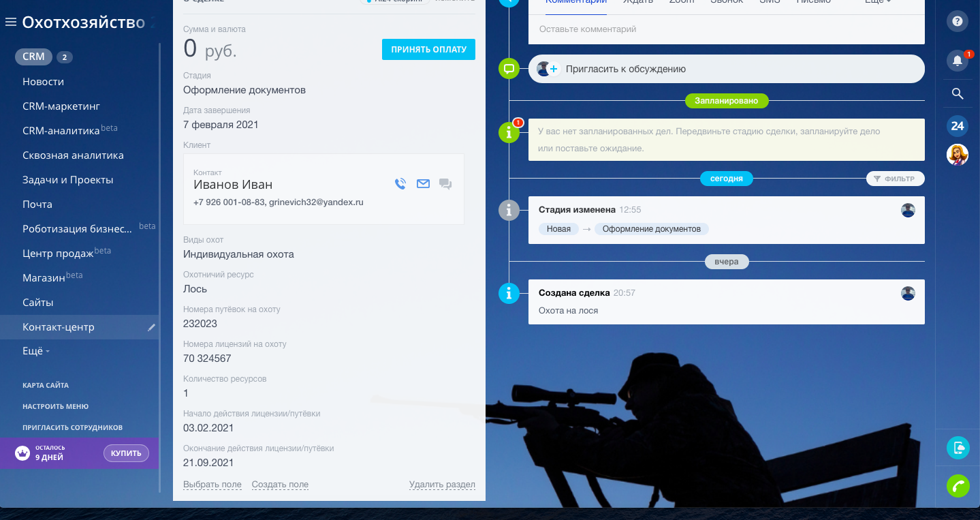Click the pencil icon beside Контакт-центр
Viewport: 980px width, 520px height.
click(151, 327)
